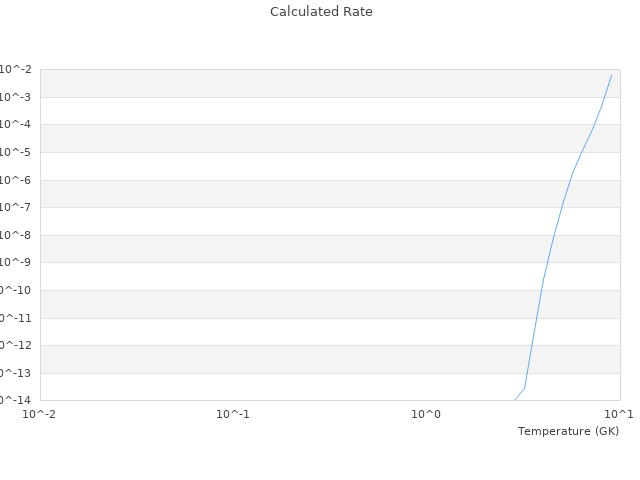
Task: Click the 10^-6 y-axis tick label
Action: pyautogui.click(x=15, y=180)
